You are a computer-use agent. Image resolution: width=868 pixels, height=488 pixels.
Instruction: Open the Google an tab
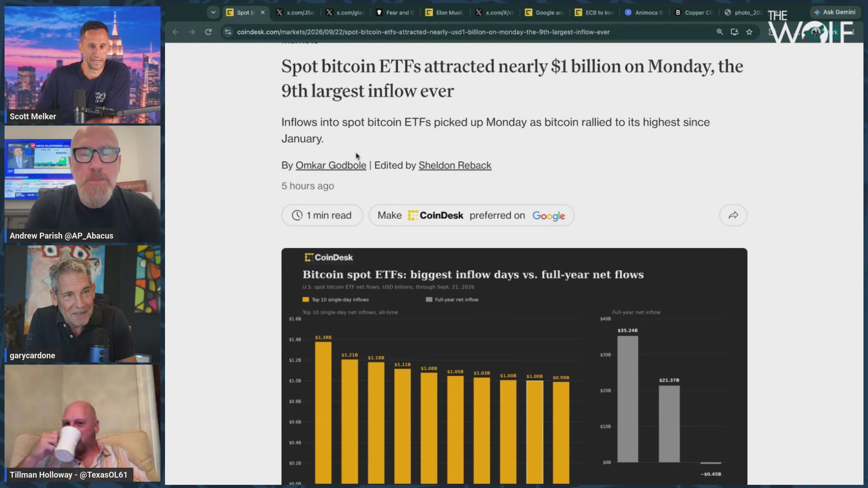pos(544,13)
